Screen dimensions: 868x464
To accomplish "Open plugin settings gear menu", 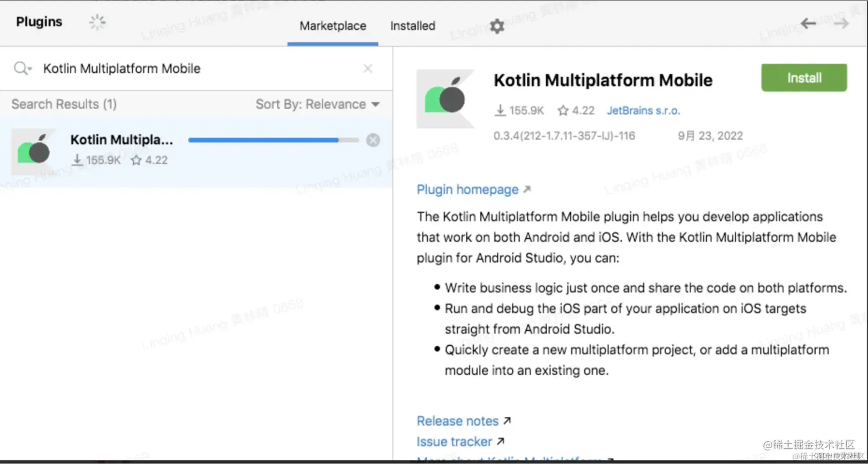I will tap(497, 26).
